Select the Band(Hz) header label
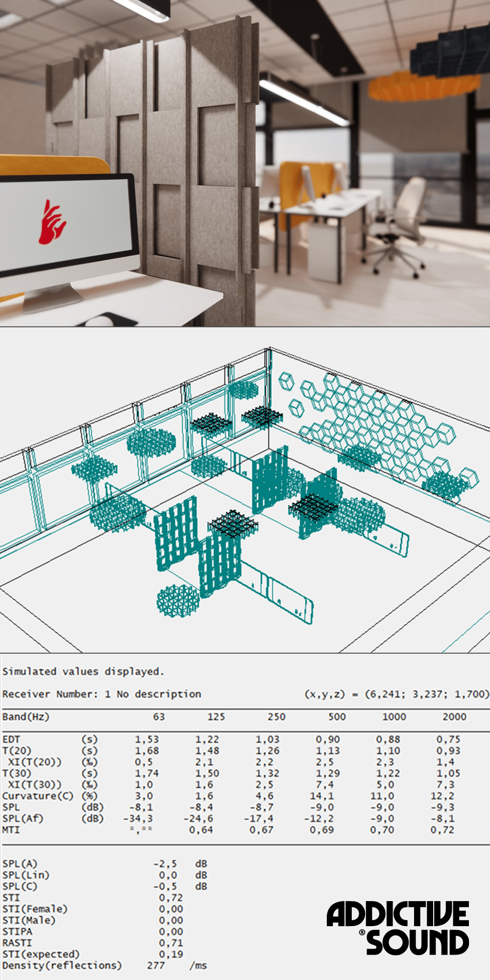Image resolution: width=490 pixels, height=980 pixels. coord(25,716)
